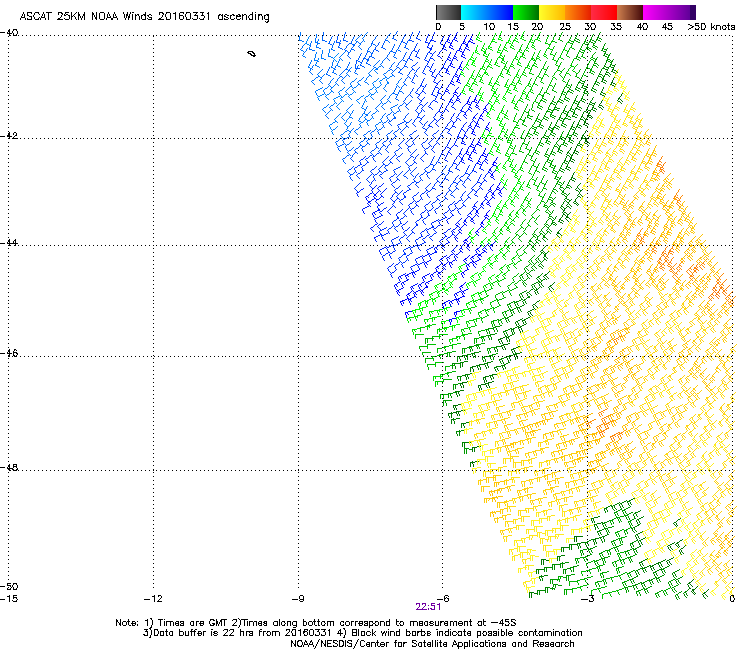Click the '-50' latitude axis label

[9, 586]
